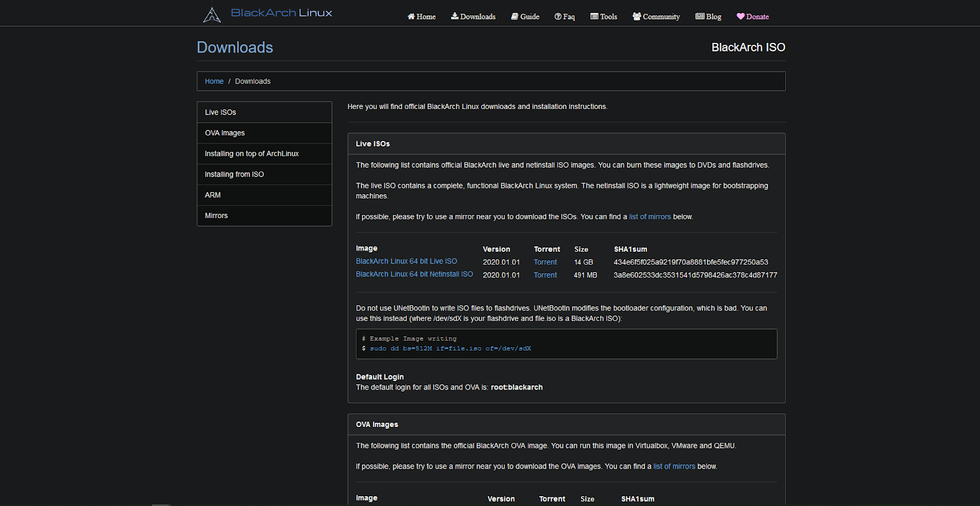
Task: Click the 491 MB size value
Action: (x=586, y=275)
